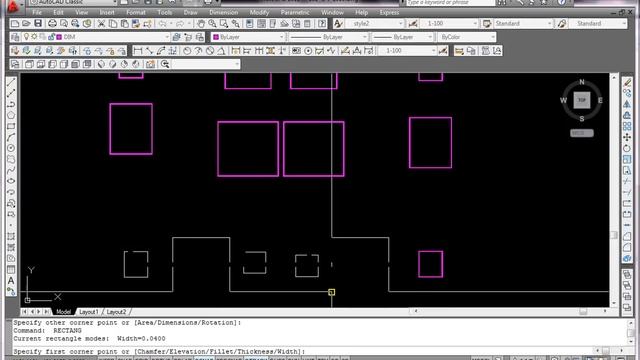
Task: Click the Cut scissors icon
Action: coord(101,24)
